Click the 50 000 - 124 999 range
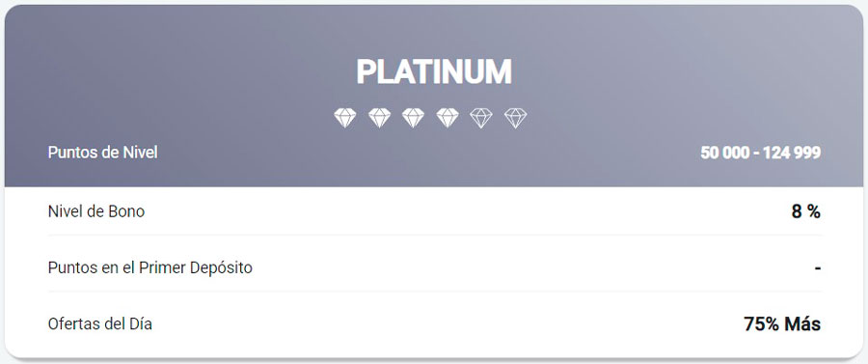Screen dimensions: 868x364 click(x=761, y=153)
